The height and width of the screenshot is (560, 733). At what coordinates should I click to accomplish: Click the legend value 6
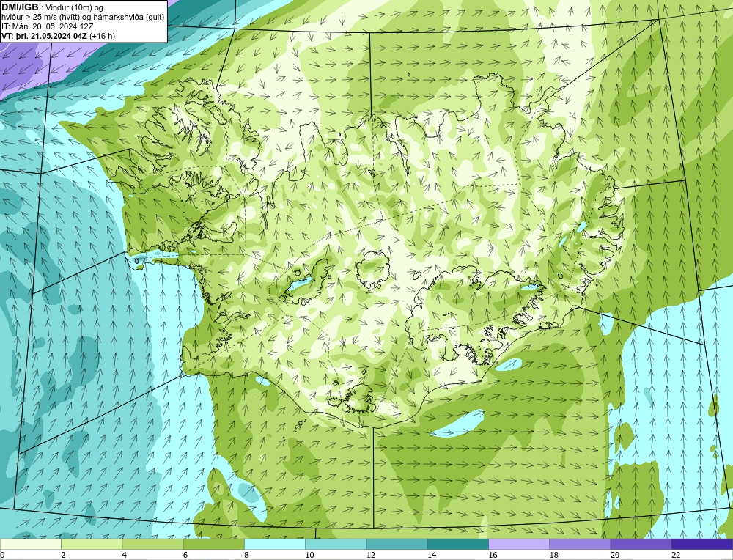click(185, 555)
